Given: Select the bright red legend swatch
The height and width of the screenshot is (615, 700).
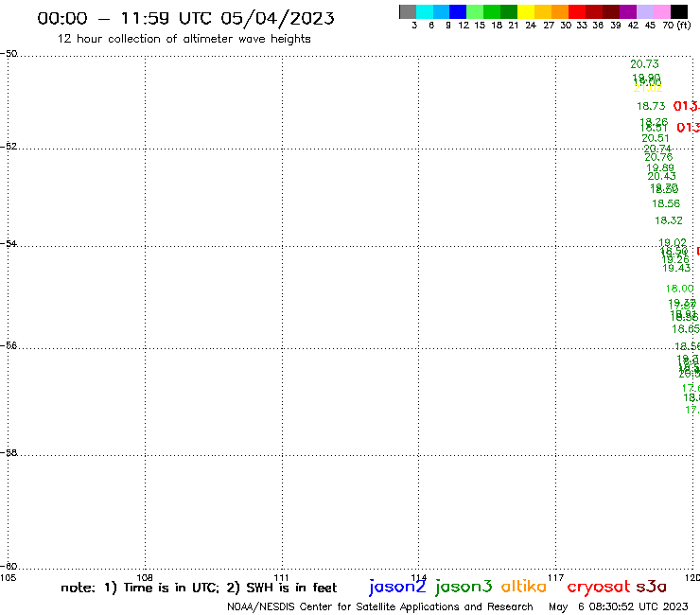Looking at the screenshot, I should point(577,11).
